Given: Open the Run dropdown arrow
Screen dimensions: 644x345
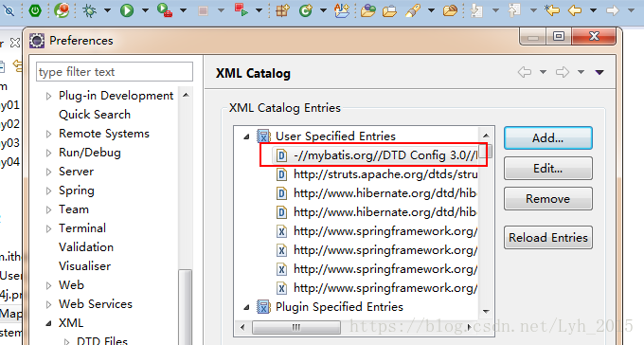Looking at the screenshot, I should pyautogui.click(x=145, y=10).
